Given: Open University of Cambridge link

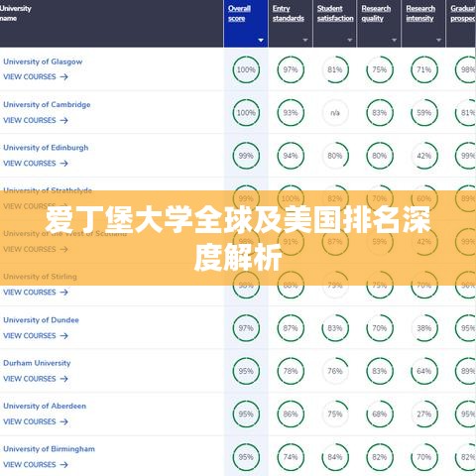Looking at the screenshot, I should [47, 105].
